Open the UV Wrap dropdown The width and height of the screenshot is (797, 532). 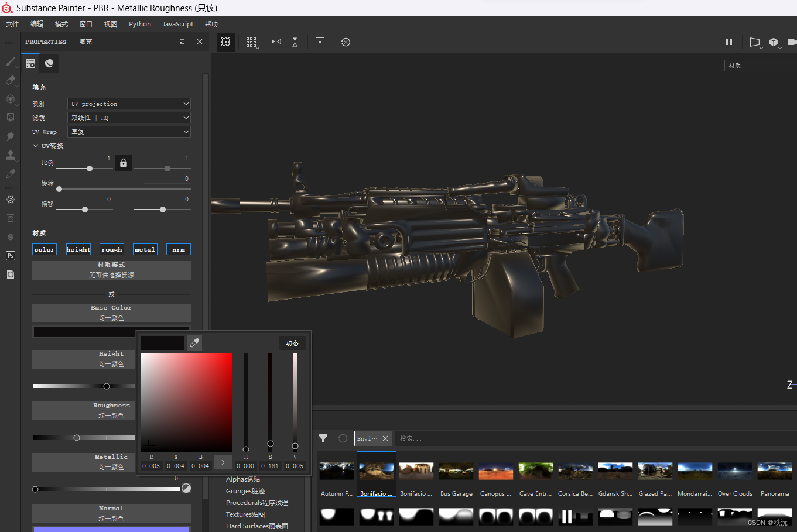click(x=129, y=132)
